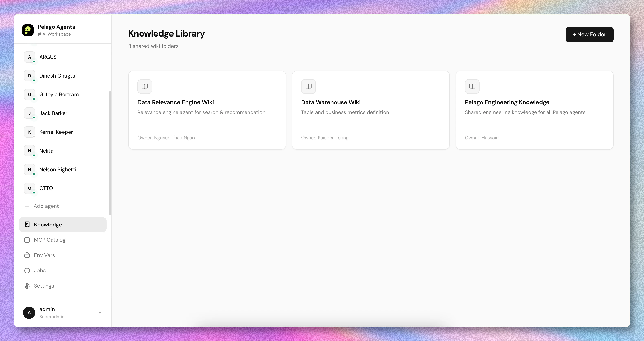This screenshot has height=341, width=644.
Task: Select the ARGUS agent name
Action: [x=48, y=57]
